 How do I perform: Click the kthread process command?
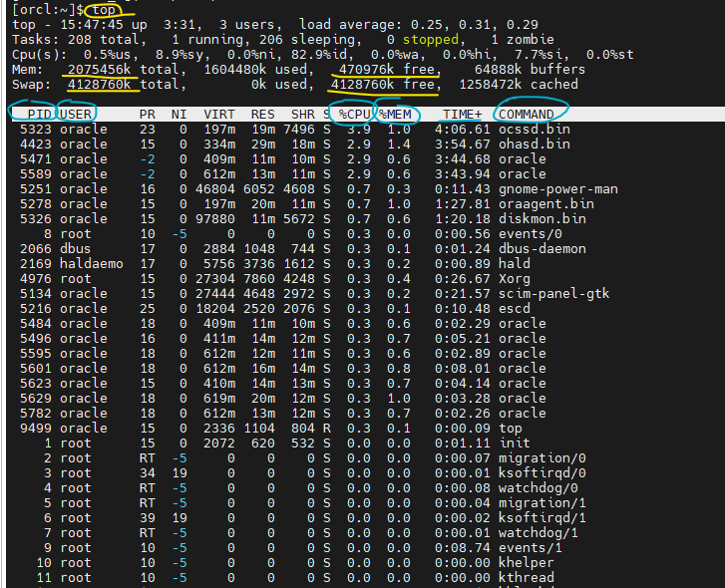coord(527,577)
